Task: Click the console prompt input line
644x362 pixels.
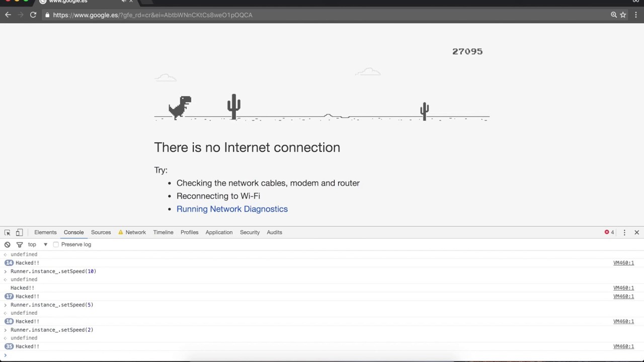Action: (x=322, y=355)
